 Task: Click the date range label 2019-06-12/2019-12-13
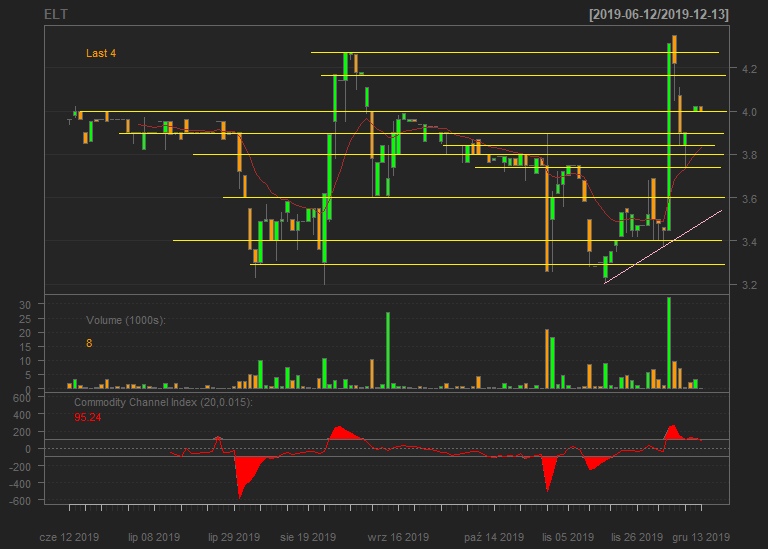(x=659, y=15)
